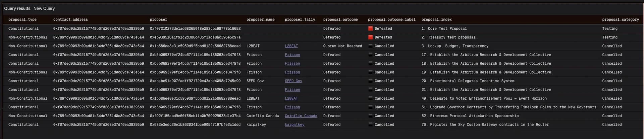The width and height of the screenshot is (644, 139).
Task: Switch to the New Query tab
Action: click(x=44, y=8)
